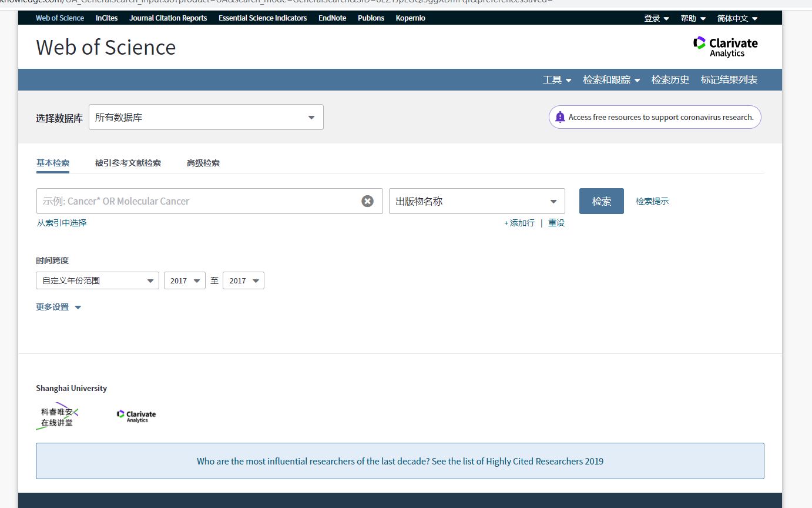Switch to the 高级检索 tab
812x508 pixels.
(x=203, y=163)
